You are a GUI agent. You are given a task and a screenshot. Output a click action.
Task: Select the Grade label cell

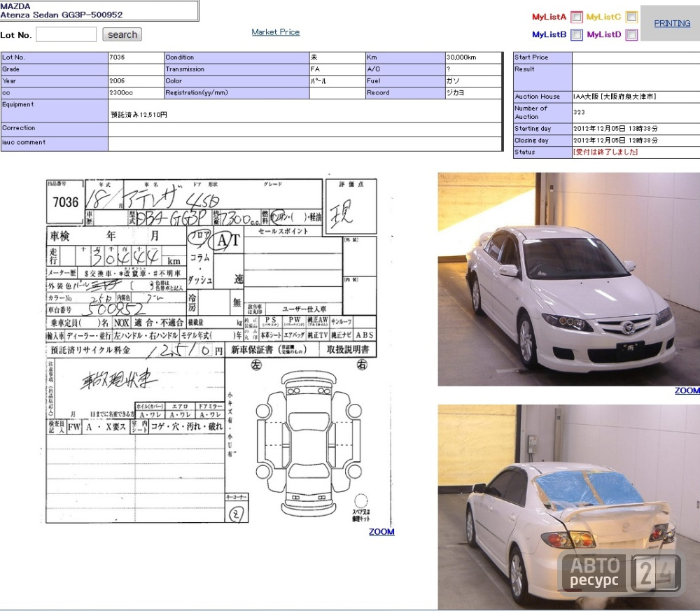click(54, 69)
